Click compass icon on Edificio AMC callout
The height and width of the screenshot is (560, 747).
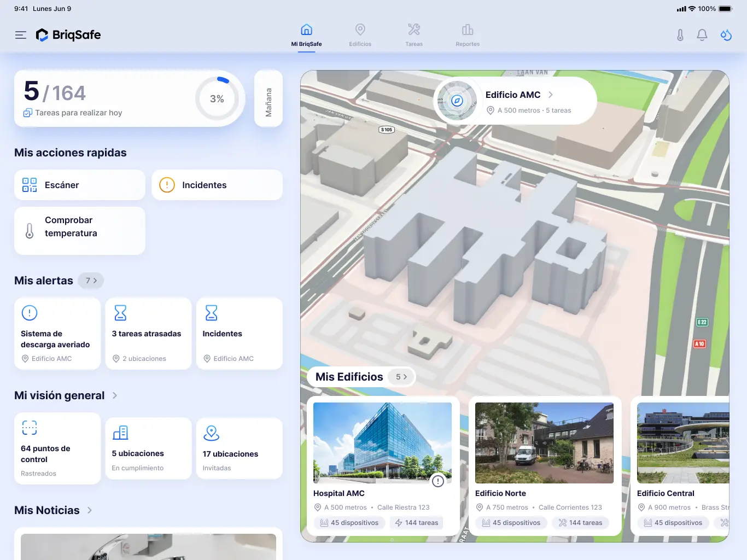[x=457, y=101]
